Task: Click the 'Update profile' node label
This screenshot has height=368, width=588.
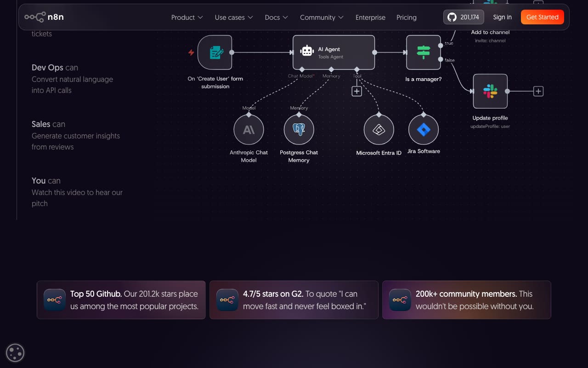Action: (490, 118)
